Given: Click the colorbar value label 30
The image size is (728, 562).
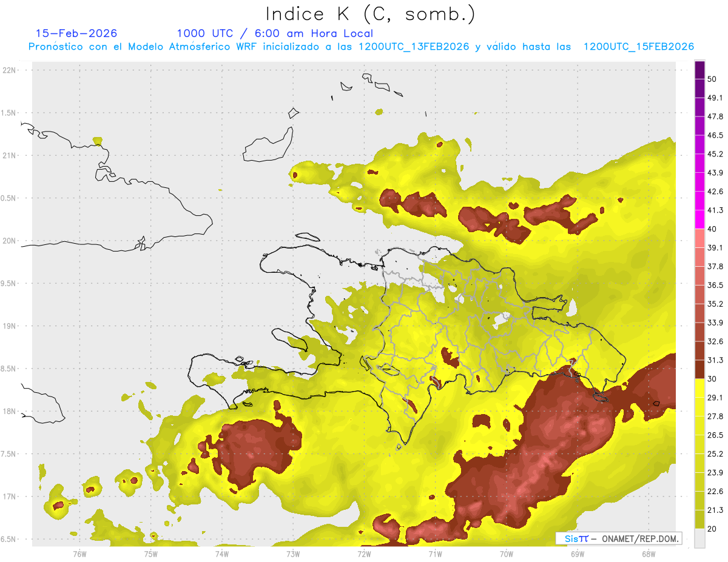Looking at the screenshot, I should tap(712, 379).
